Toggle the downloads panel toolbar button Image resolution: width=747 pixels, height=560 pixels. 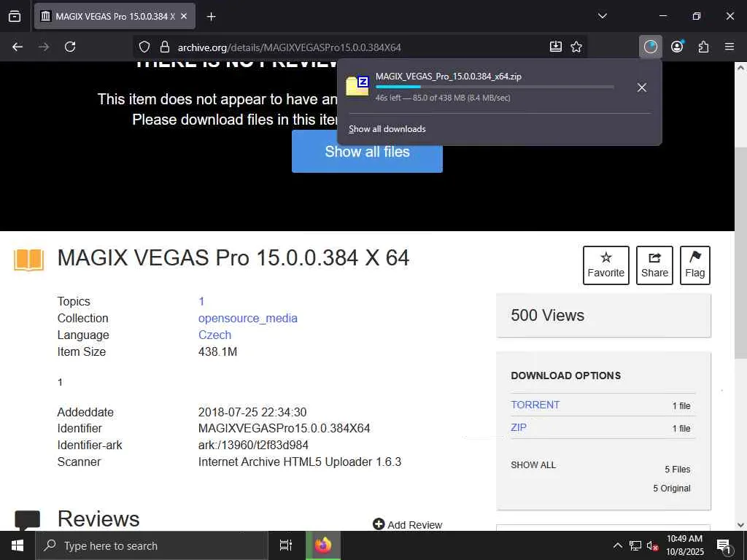point(650,47)
